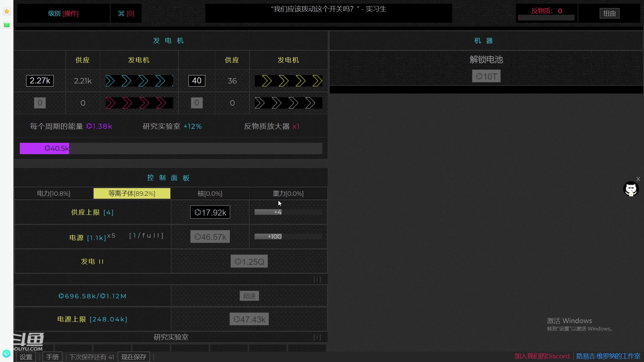The height and width of the screenshot is (362, 644).
Task: Click the cyan arrows generator bar
Action: (x=139, y=81)
